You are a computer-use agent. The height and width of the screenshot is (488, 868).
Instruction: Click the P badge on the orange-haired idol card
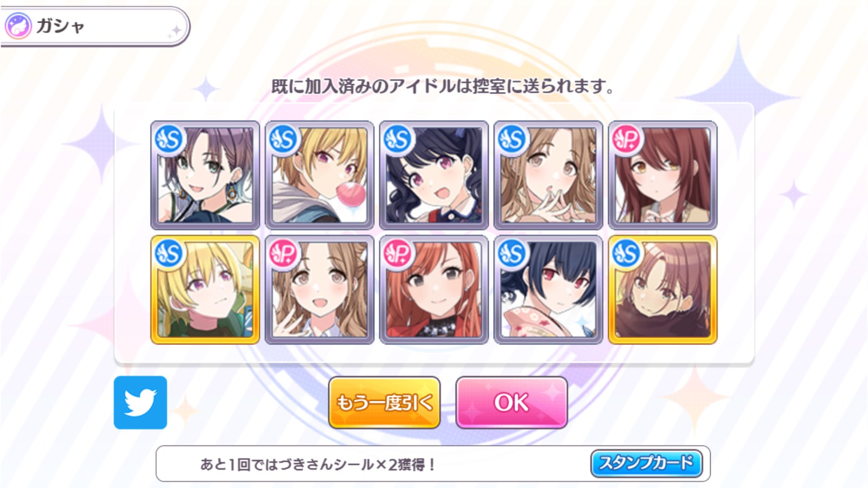(398, 254)
